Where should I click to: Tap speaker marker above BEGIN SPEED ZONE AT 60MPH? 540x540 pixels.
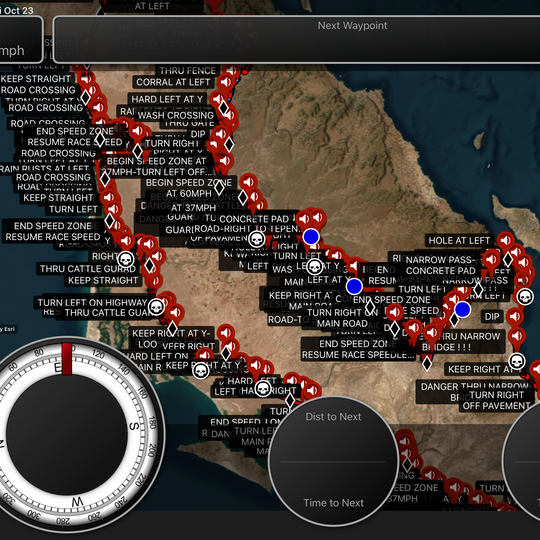(249, 181)
